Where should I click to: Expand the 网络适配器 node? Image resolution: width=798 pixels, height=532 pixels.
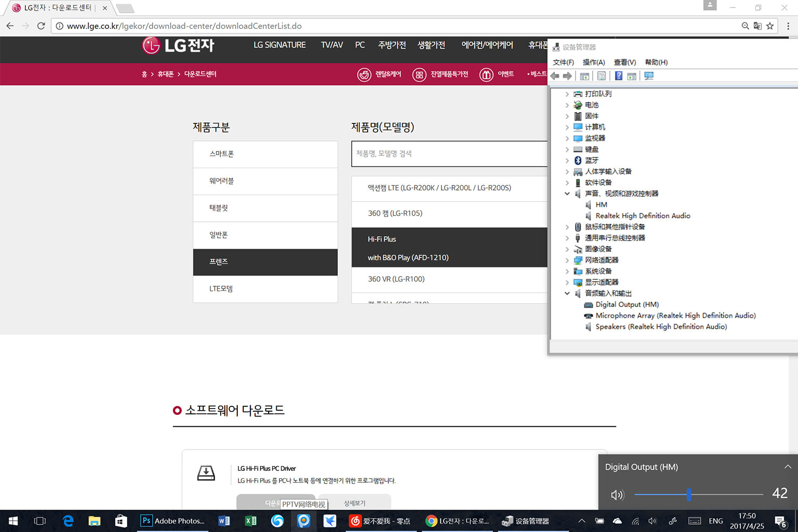[x=567, y=261]
